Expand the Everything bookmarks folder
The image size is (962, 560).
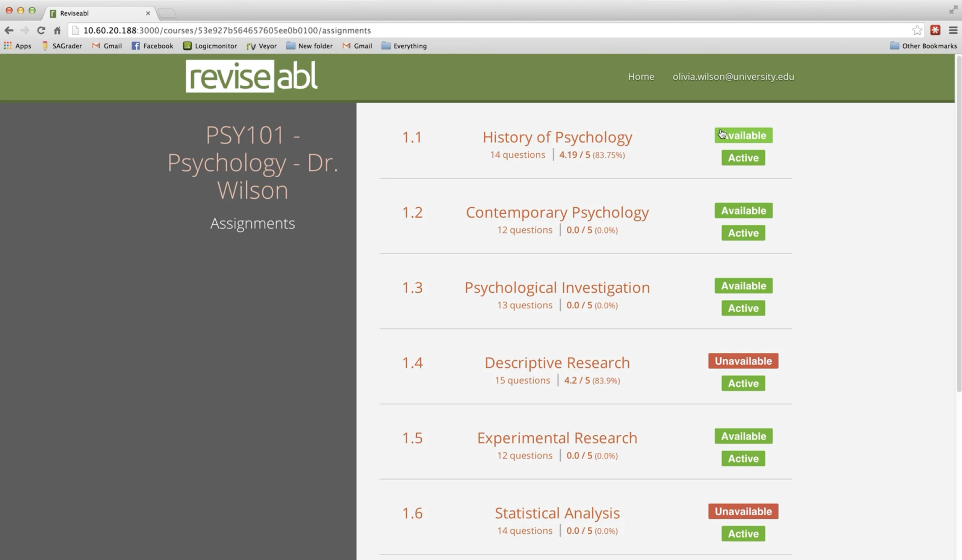click(x=404, y=46)
